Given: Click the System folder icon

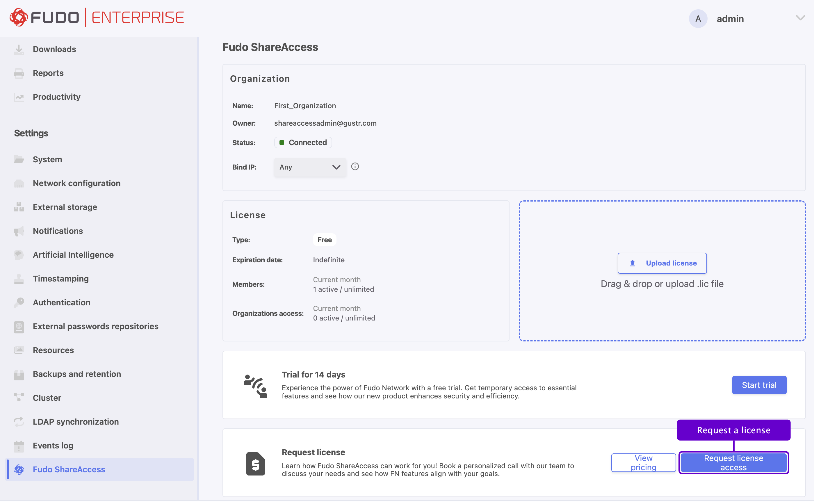Looking at the screenshot, I should click(x=19, y=160).
